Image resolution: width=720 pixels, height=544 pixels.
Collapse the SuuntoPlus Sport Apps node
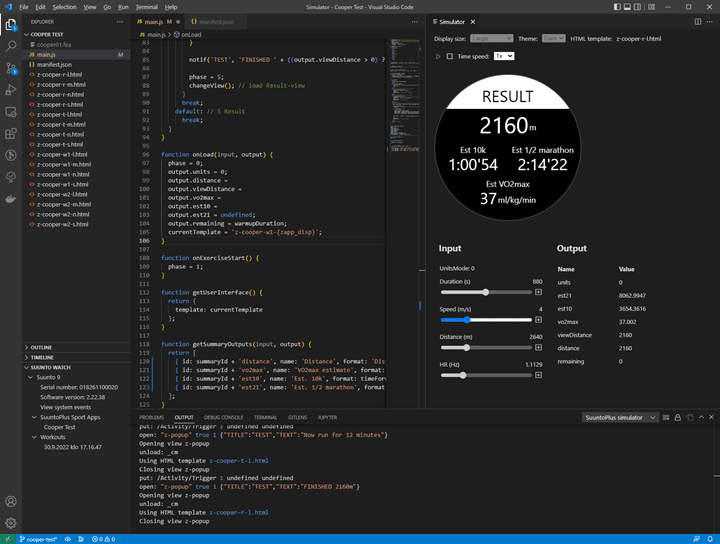click(x=34, y=417)
